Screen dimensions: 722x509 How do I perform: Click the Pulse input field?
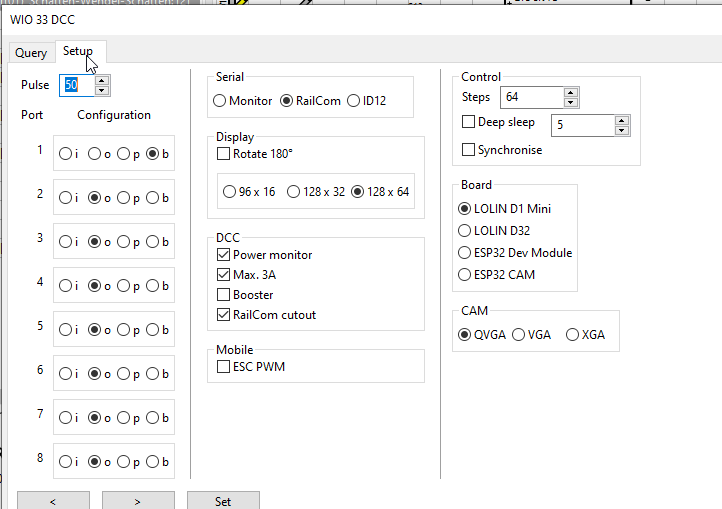point(76,86)
